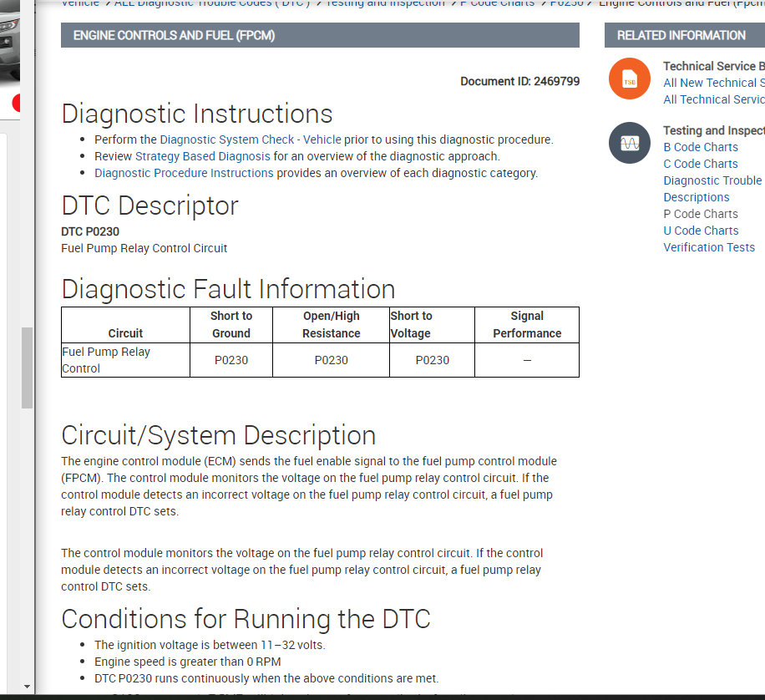Click the Signal Performance column header
The image size is (765, 700).
[x=527, y=325]
